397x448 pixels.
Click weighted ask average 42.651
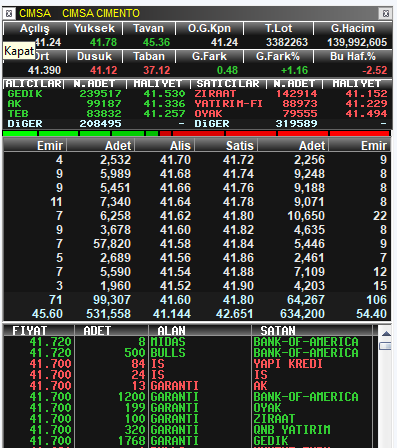(x=235, y=314)
